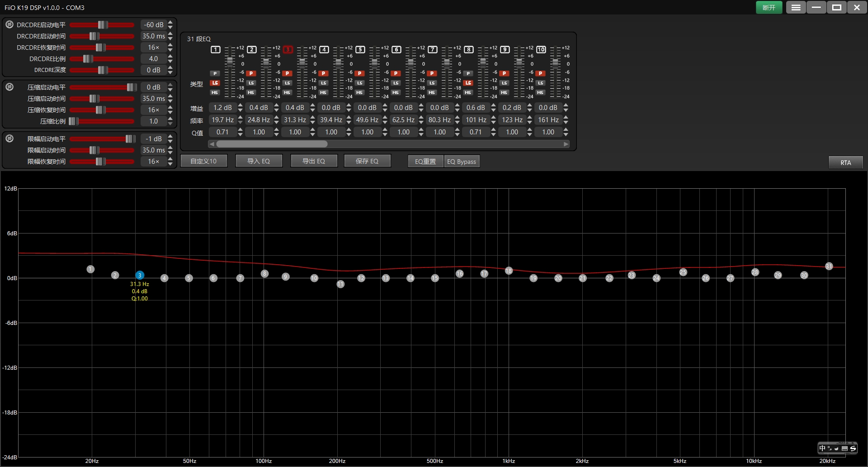
Task: Toggle the EQ Bypass button
Action: (x=462, y=162)
